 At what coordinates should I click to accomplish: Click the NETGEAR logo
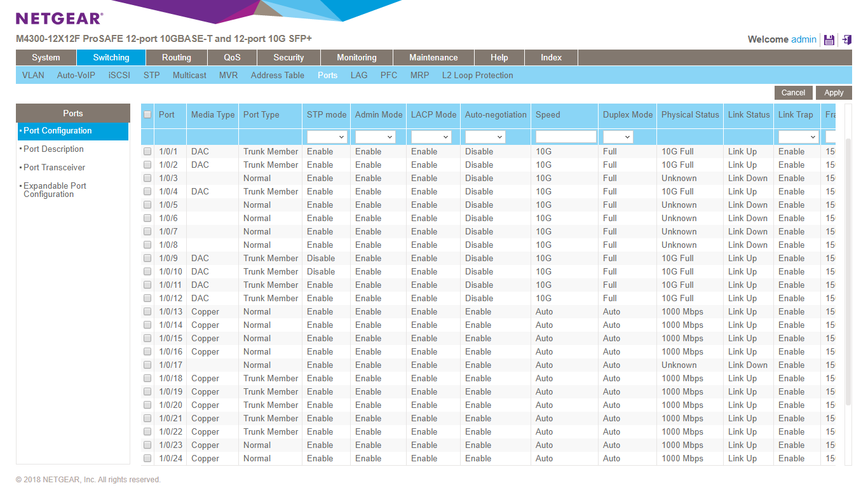click(59, 19)
